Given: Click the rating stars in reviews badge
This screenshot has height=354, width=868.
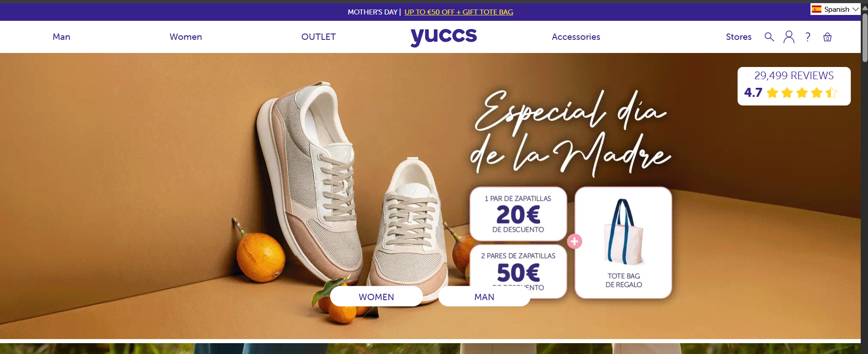Looking at the screenshot, I should tap(802, 93).
